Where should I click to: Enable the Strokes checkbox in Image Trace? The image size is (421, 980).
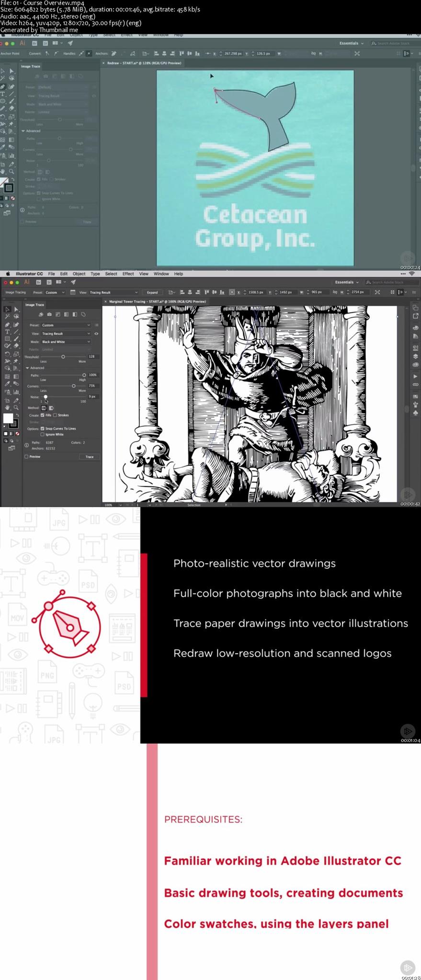click(x=55, y=415)
